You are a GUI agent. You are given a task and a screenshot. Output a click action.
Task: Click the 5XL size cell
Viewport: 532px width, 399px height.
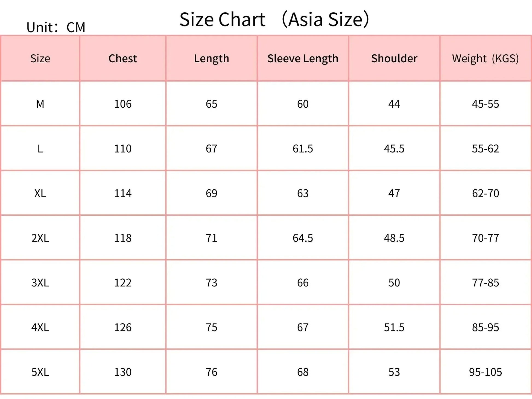[40, 372]
